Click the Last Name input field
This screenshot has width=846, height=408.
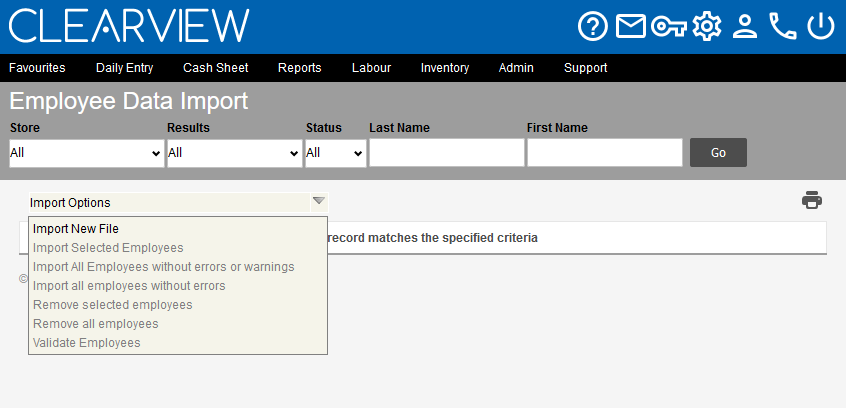447,153
